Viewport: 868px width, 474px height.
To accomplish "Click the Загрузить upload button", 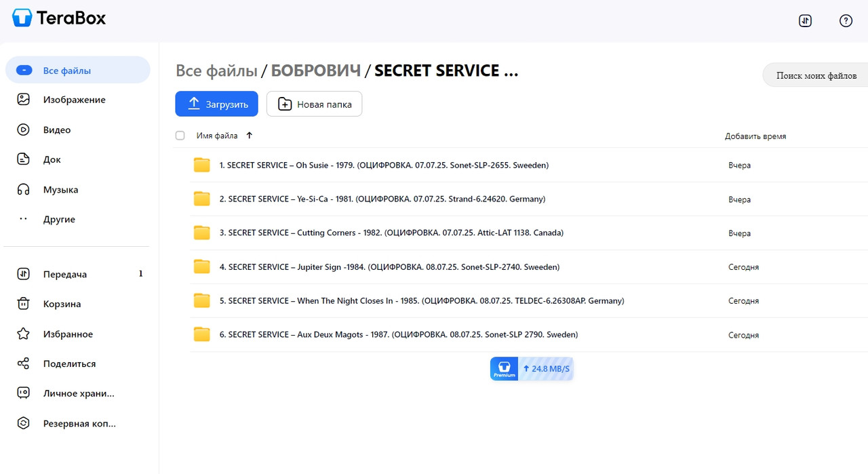I will click(x=216, y=104).
